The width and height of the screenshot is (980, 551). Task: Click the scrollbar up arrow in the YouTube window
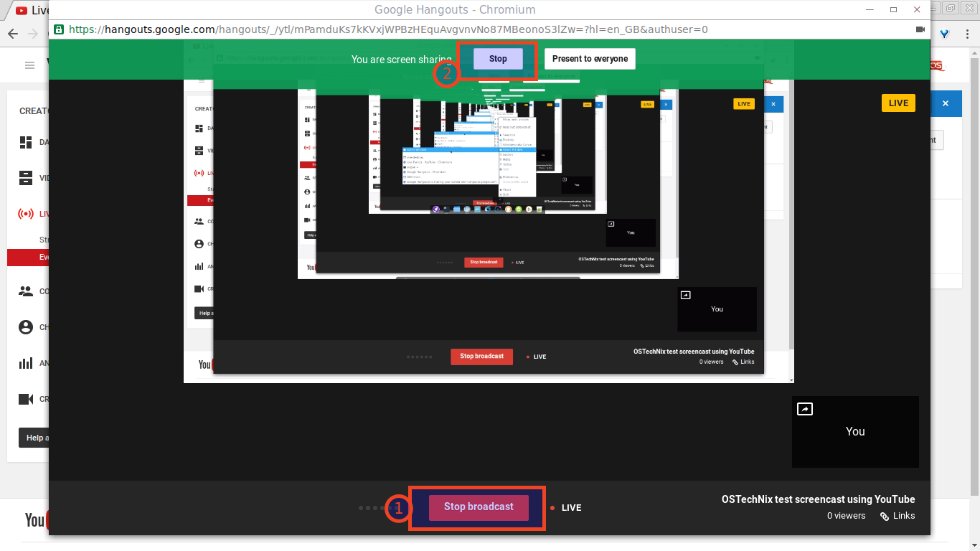976,52
